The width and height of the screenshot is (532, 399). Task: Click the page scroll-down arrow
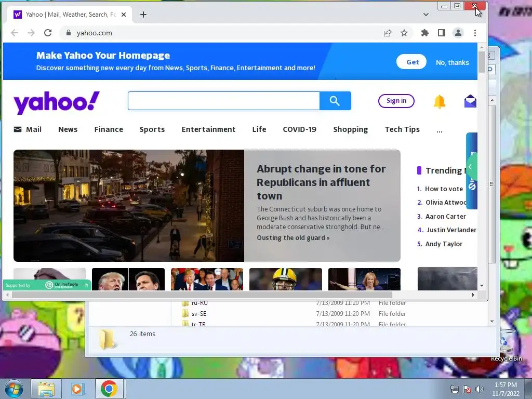[x=482, y=286]
